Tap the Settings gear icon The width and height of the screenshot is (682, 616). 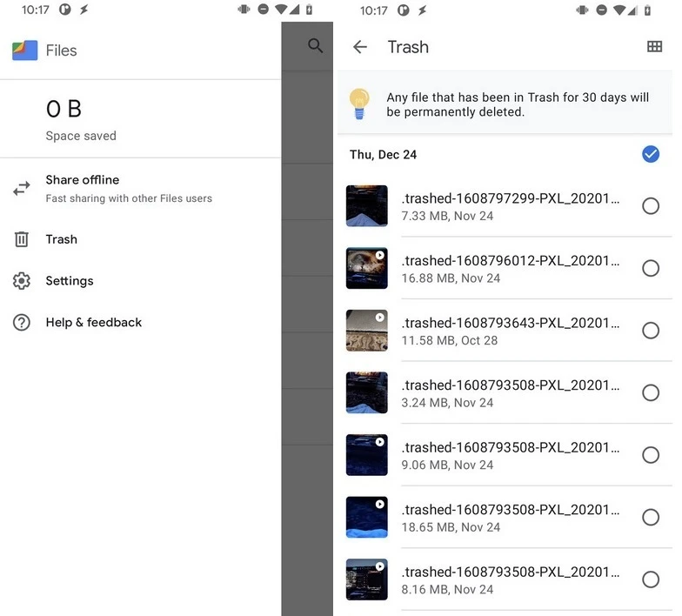pos(22,281)
